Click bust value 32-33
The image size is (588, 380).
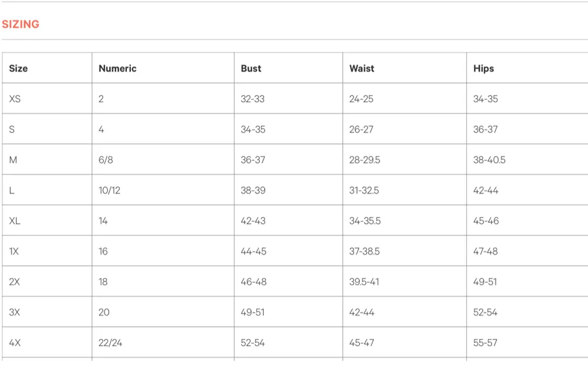253,99
